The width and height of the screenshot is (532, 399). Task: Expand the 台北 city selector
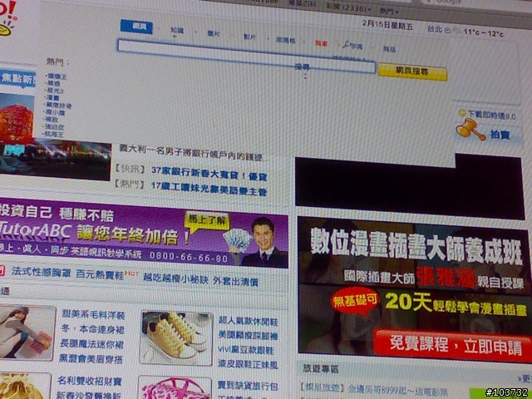447,30
